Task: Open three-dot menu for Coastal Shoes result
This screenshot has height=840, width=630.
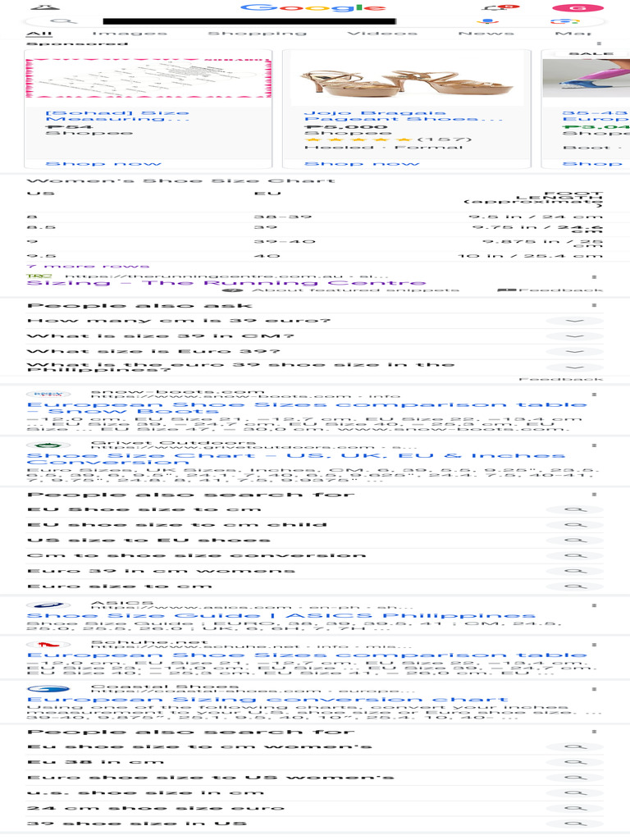Action: 594,689
